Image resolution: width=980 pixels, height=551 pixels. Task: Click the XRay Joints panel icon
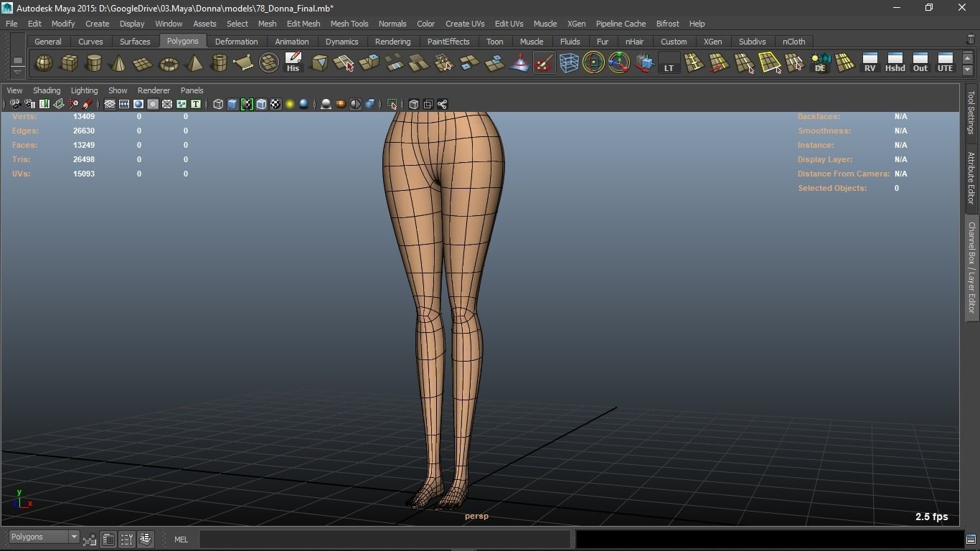coord(443,104)
